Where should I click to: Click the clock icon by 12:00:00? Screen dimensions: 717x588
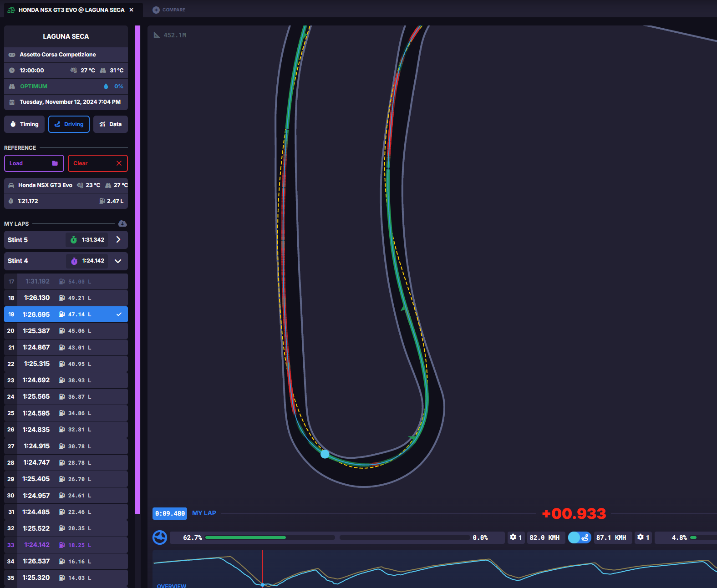(x=12, y=71)
